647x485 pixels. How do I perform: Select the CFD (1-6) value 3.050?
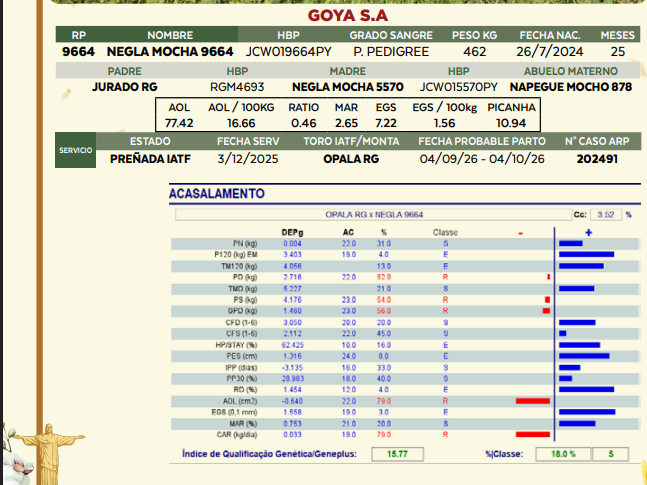(292, 322)
